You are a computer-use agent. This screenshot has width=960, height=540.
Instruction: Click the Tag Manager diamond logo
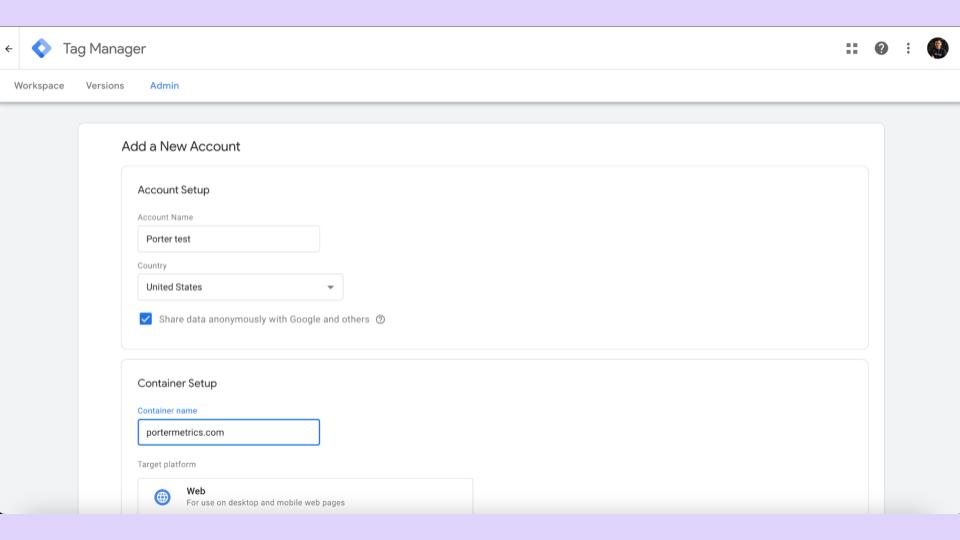pos(42,48)
